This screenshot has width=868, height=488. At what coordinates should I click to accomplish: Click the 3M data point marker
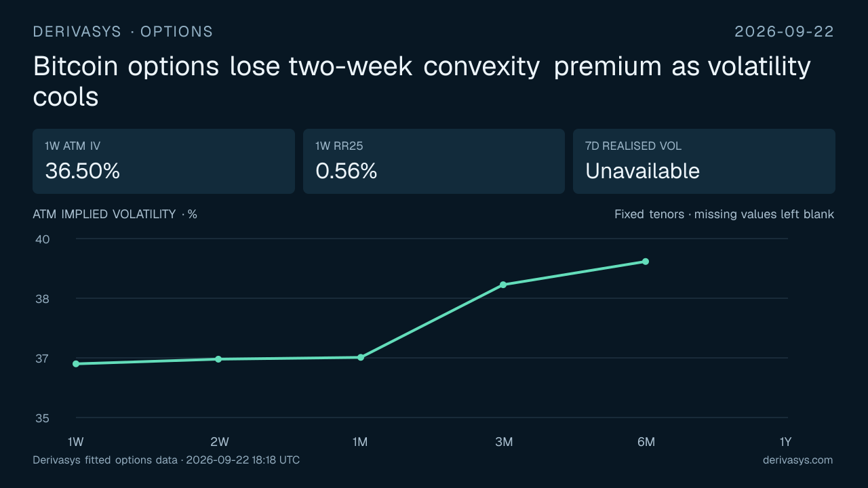point(503,285)
